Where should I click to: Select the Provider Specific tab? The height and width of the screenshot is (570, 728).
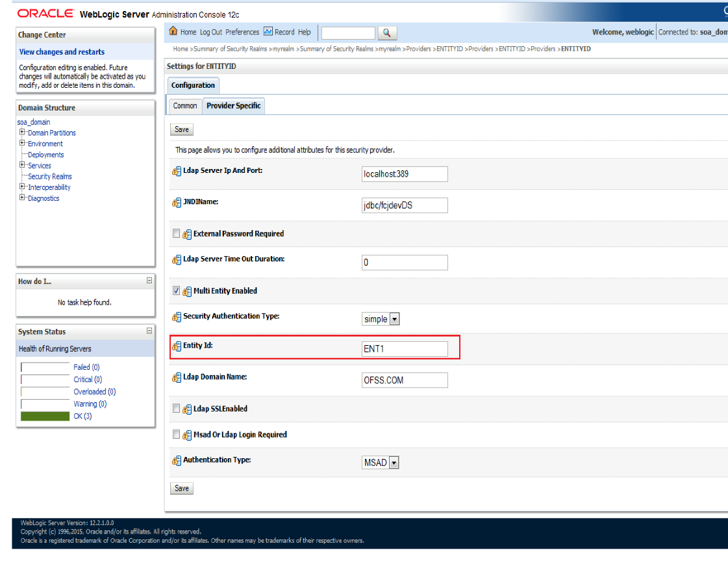[x=234, y=106]
